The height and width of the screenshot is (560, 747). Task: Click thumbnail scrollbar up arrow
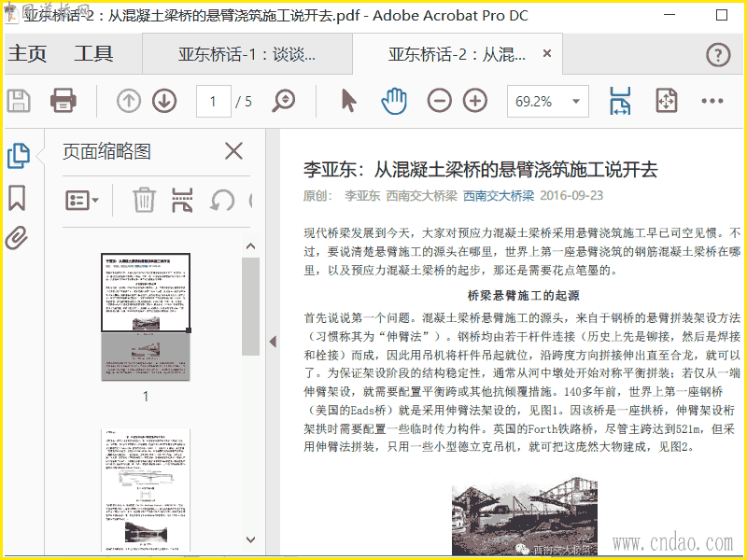[x=250, y=246]
